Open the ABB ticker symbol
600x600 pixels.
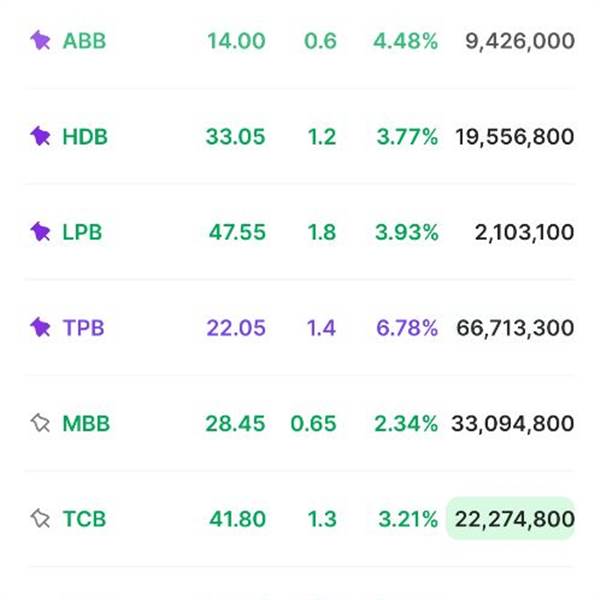(x=84, y=41)
